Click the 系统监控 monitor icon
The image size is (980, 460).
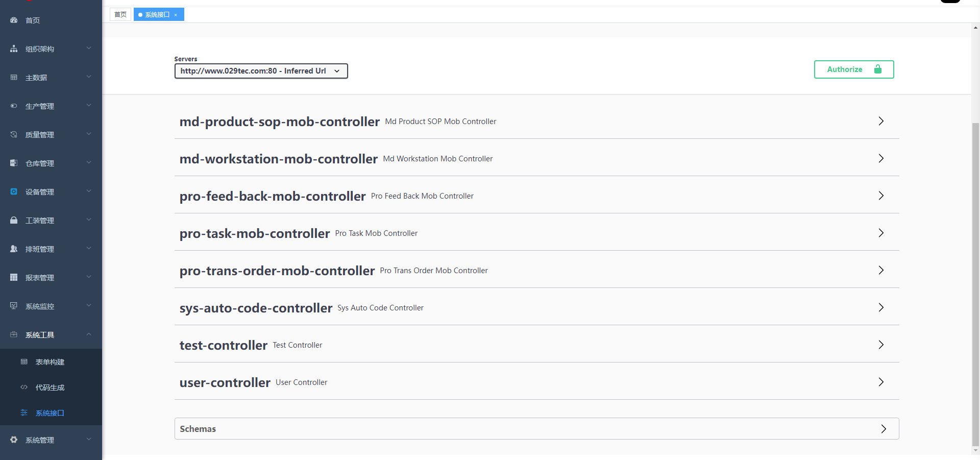pyautogui.click(x=14, y=306)
